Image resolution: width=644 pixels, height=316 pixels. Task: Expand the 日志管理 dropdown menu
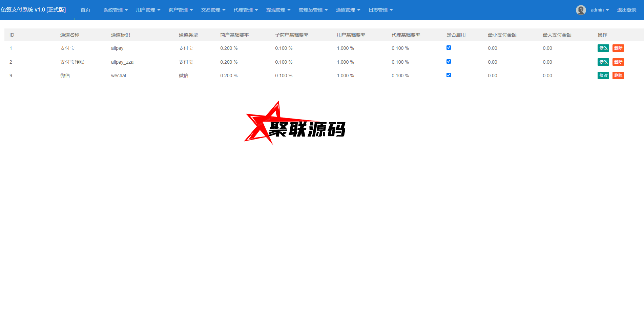click(x=381, y=10)
